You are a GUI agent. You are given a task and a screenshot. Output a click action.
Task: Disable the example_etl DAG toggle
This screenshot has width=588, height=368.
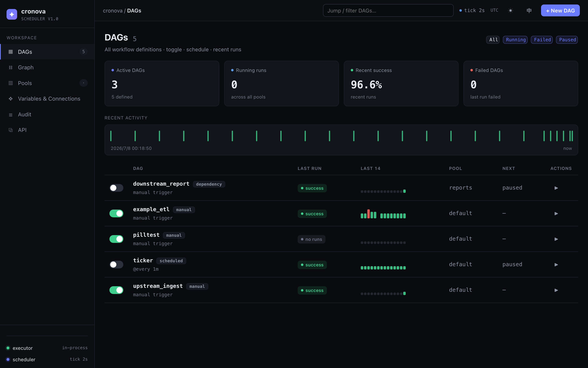coord(116,213)
